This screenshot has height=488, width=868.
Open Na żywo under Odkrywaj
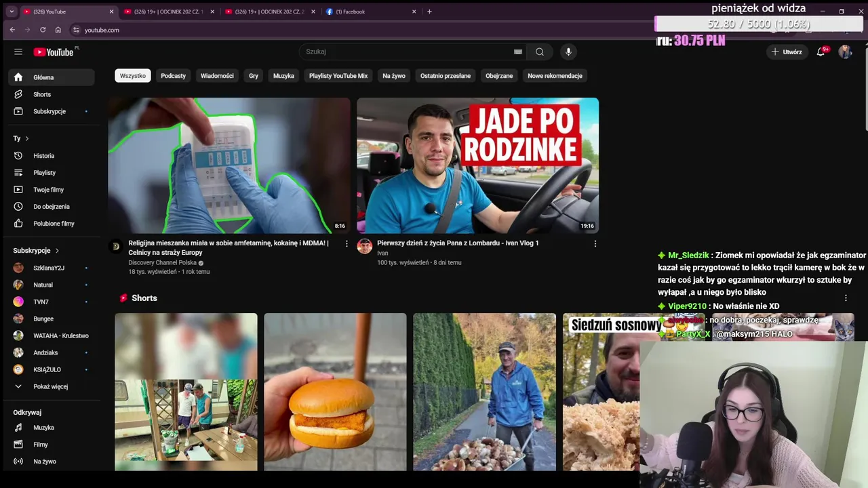click(52, 462)
